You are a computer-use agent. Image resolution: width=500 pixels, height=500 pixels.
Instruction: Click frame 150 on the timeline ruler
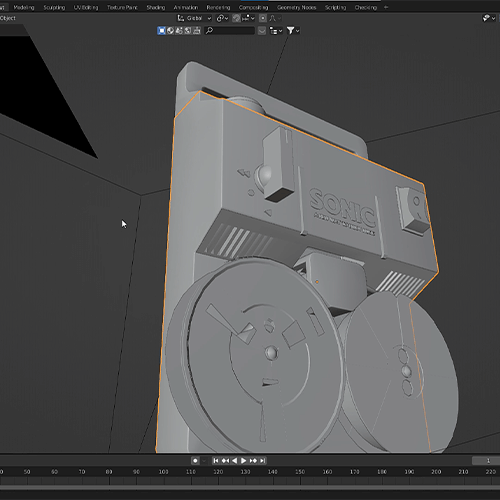300,472
